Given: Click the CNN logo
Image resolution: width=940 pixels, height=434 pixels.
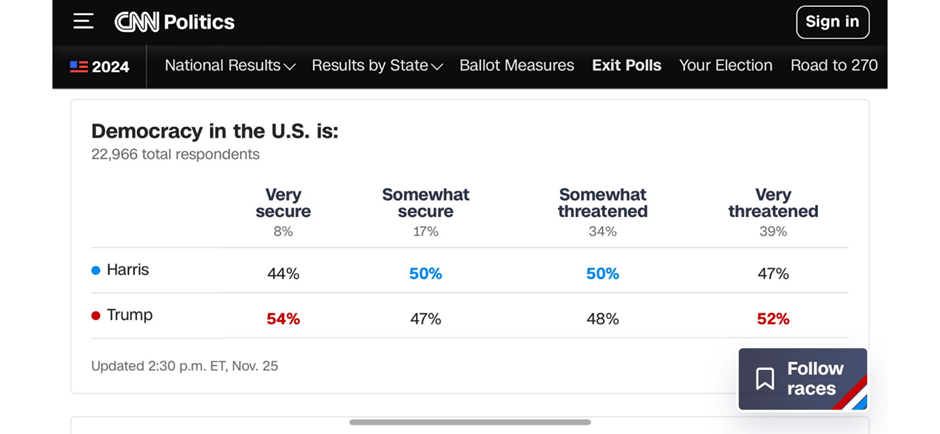Looking at the screenshot, I should [x=136, y=22].
